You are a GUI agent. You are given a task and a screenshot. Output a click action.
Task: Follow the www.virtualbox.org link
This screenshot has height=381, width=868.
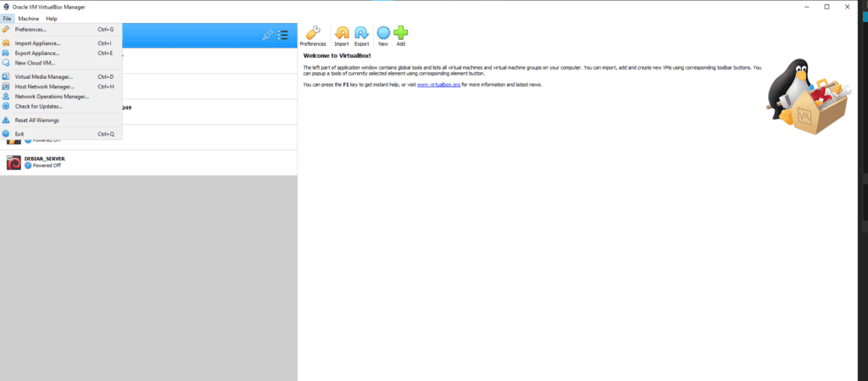(x=438, y=85)
